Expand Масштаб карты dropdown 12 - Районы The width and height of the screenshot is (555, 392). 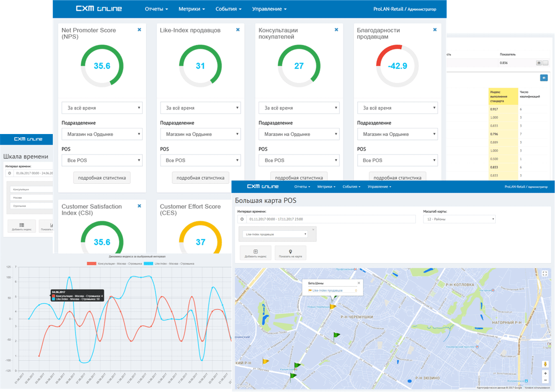[x=459, y=219]
